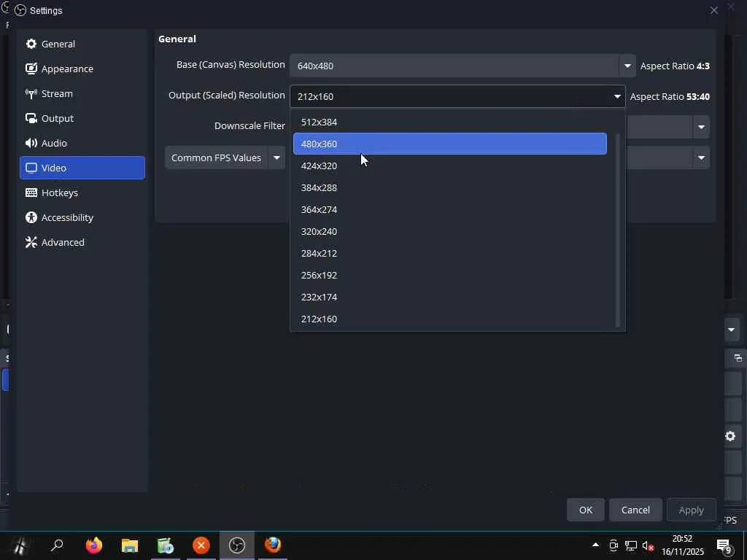This screenshot has height=560, width=747.
Task: Open taskbar search magnifier
Action: [x=57, y=545]
